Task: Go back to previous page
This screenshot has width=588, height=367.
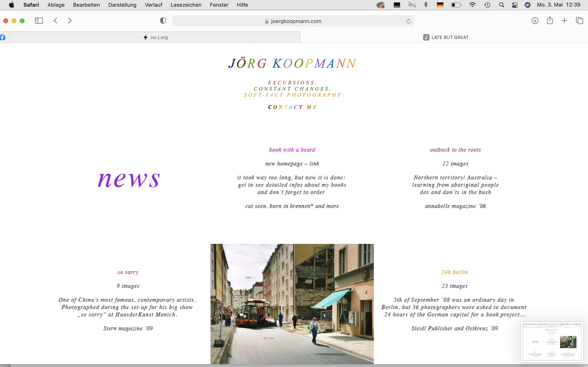Action: coord(56,21)
